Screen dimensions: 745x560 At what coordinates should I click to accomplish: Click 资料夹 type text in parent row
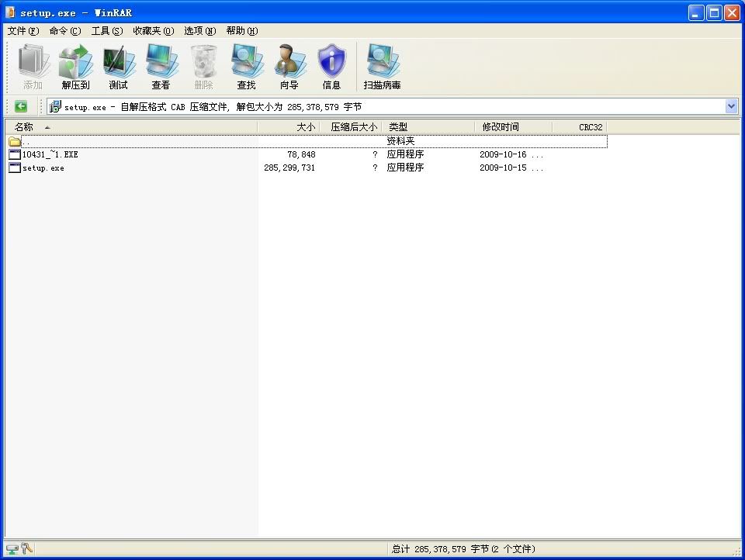(x=400, y=141)
